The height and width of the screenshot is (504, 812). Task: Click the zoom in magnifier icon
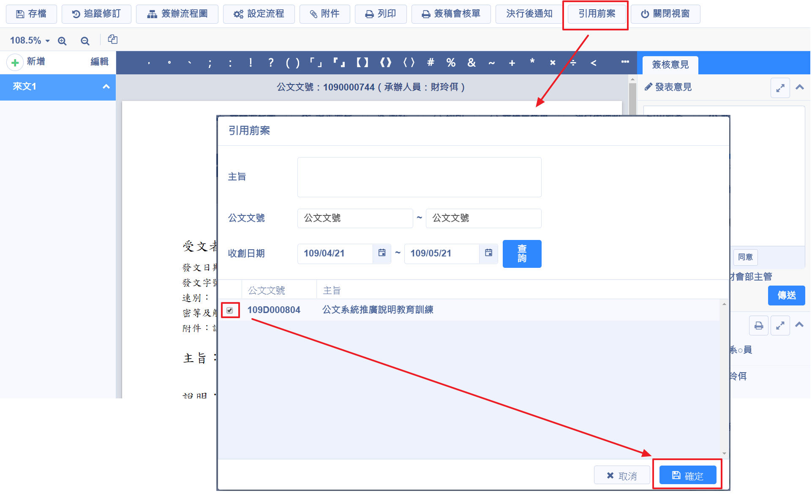tap(62, 41)
